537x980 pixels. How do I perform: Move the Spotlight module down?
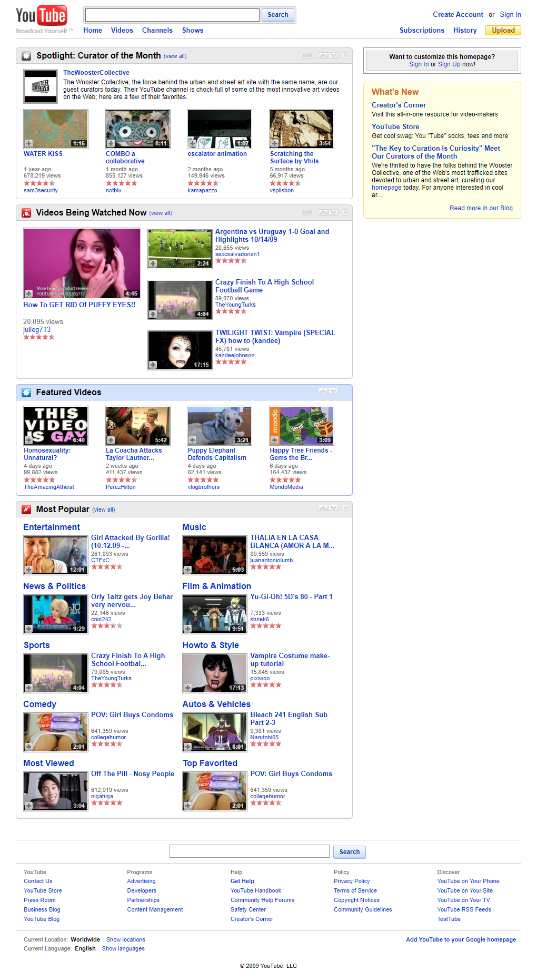coord(333,55)
